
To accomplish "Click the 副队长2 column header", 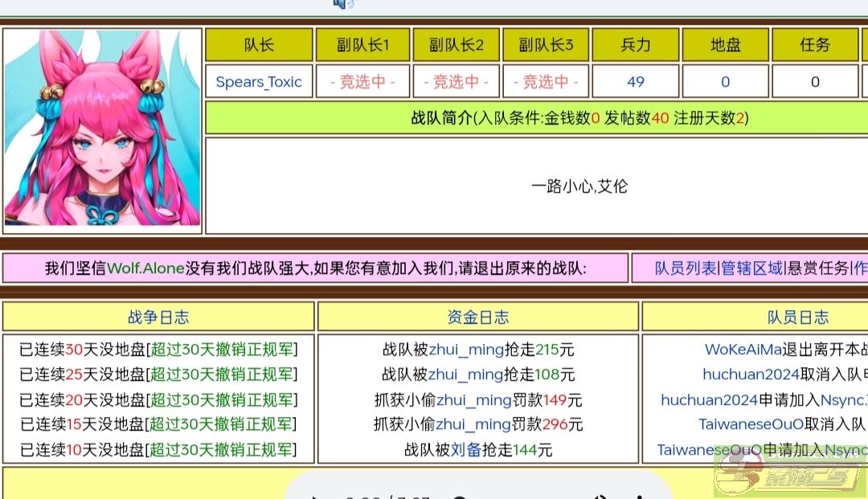I will tap(457, 45).
